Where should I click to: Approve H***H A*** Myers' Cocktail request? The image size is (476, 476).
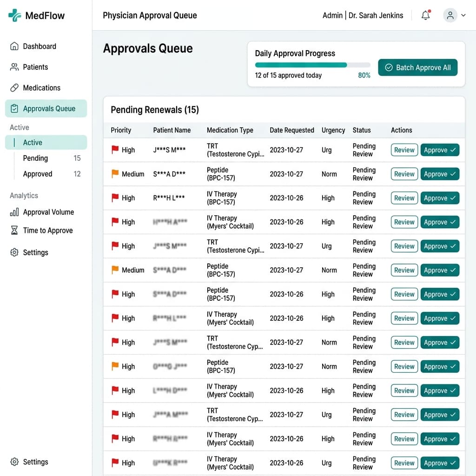point(440,222)
